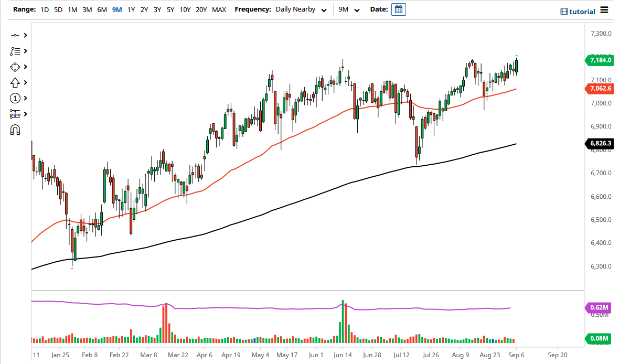Open the hamburger menu at top right
This screenshot has width=619, height=364.
coord(604,10)
